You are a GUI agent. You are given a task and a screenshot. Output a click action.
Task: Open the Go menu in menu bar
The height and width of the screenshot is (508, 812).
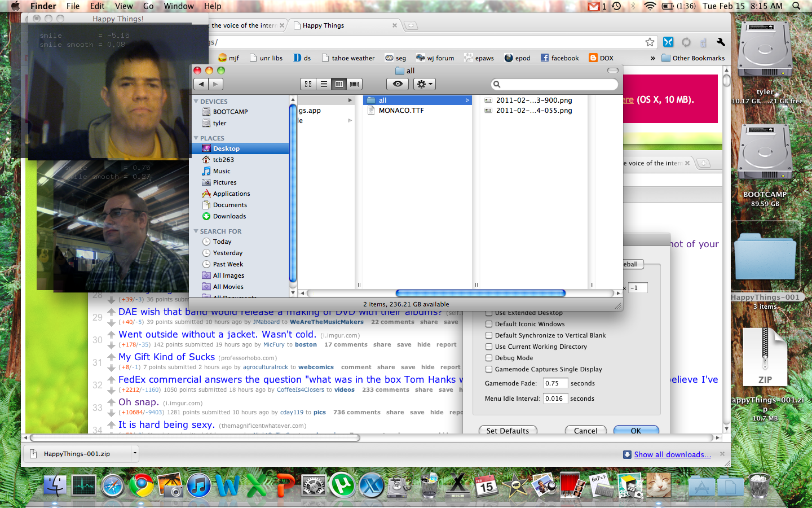click(x=148, y=6)
